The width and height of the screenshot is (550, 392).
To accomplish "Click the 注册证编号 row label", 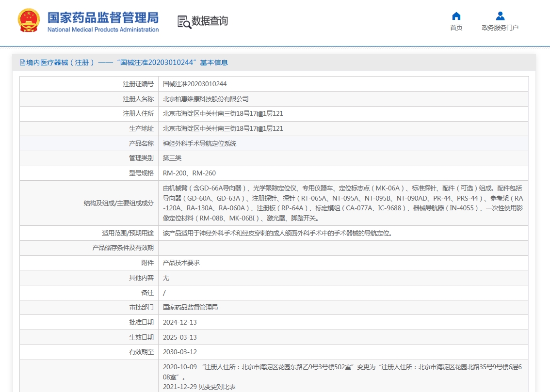I will [138, 84].
